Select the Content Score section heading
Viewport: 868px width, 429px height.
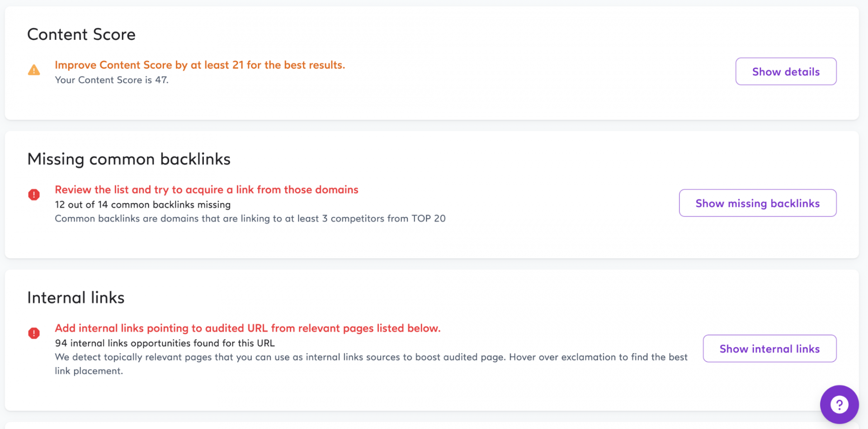pyautogui.click(x=81, y=34)
